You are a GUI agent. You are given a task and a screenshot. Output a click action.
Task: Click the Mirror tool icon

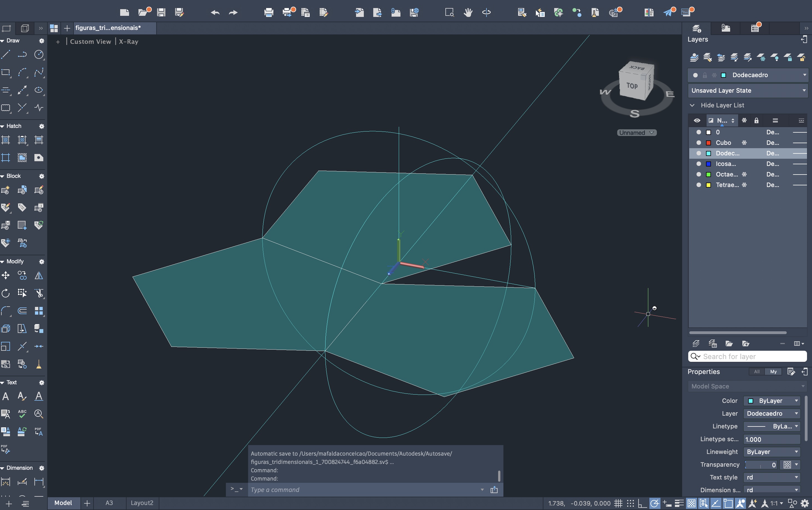39,275
